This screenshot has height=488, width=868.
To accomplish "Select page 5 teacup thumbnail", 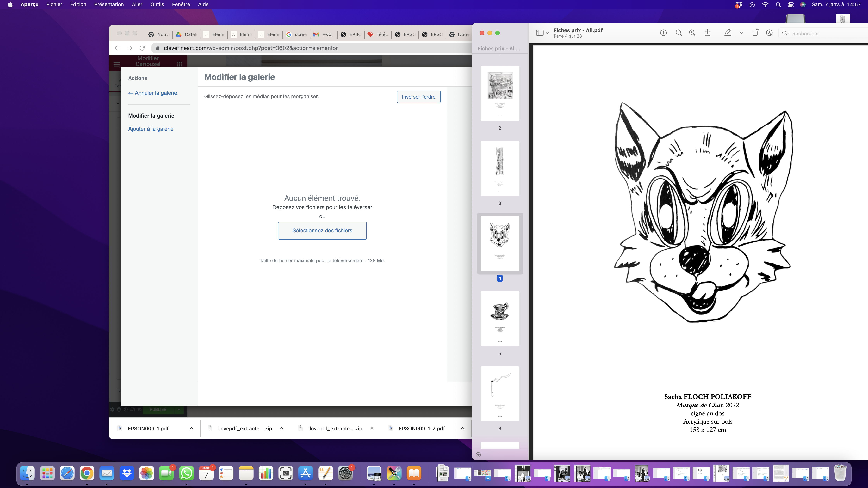I will tap(500, 319).
